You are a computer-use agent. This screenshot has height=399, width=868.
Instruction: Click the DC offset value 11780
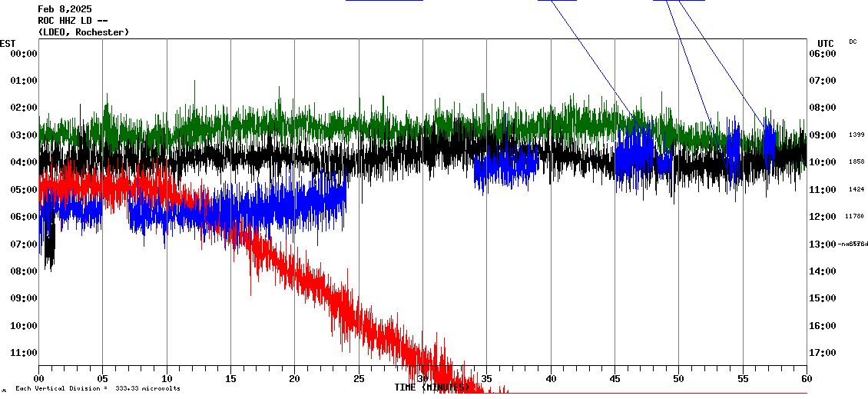pos(855,217)
